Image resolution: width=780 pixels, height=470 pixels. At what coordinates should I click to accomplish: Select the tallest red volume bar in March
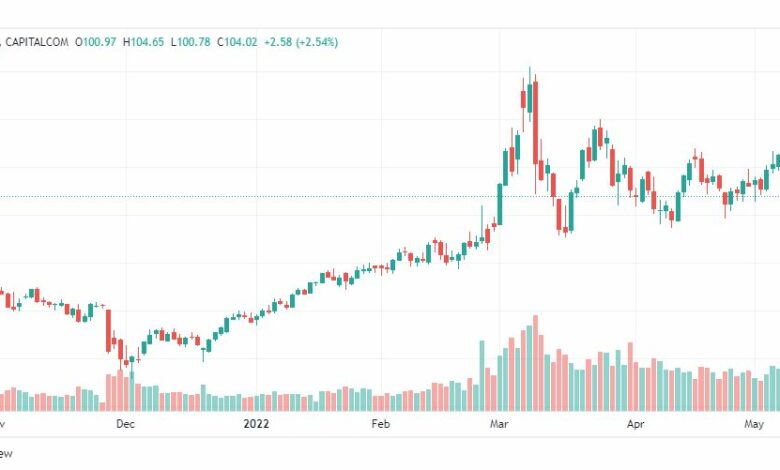[x=535, y=363]
